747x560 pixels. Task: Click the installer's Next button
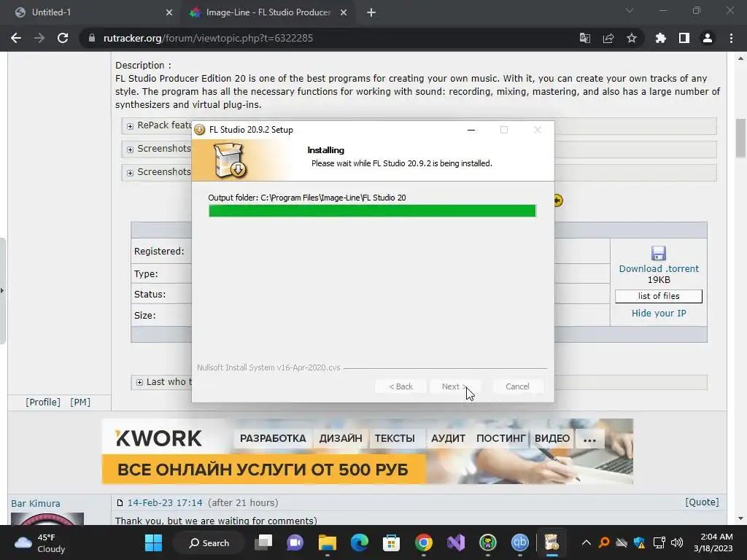click(x=454, y=386)
